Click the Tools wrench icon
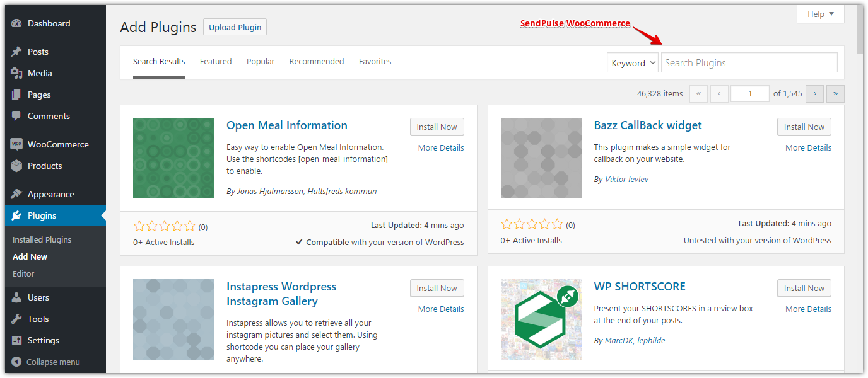The height and width of the screenshot is (378, 868). coord(17,319)
